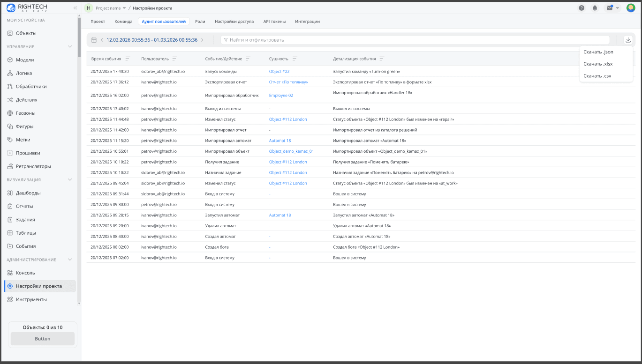Image resolution: width=642 pixels, height=364 pixels.
Task: Open the notifications bell icon
Action: pos(595,8)
